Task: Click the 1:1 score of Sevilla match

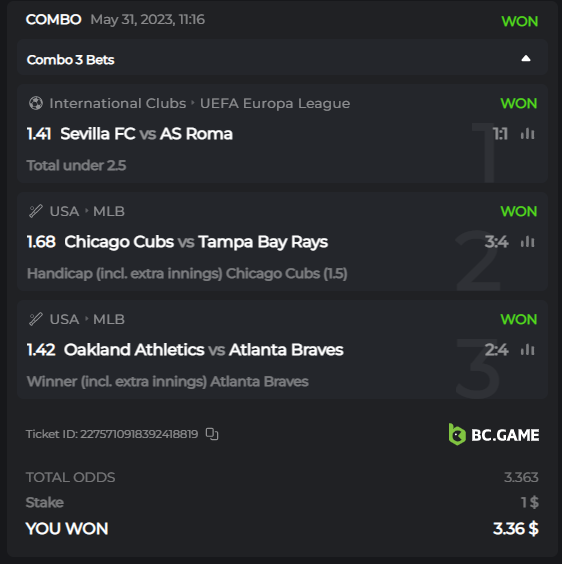Action: 500,134
